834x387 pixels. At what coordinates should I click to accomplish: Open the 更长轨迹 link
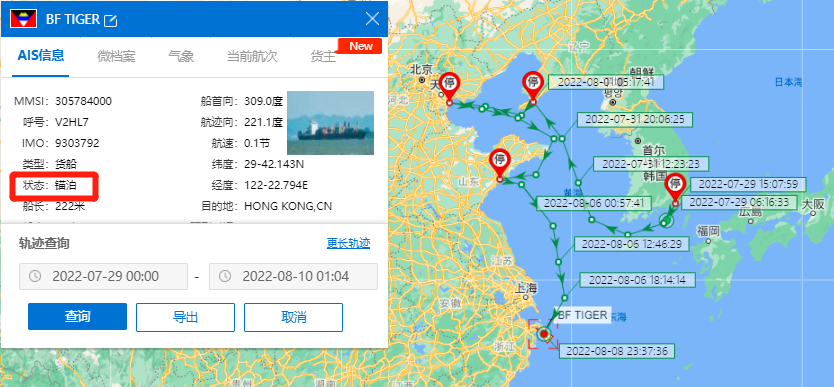348,243
